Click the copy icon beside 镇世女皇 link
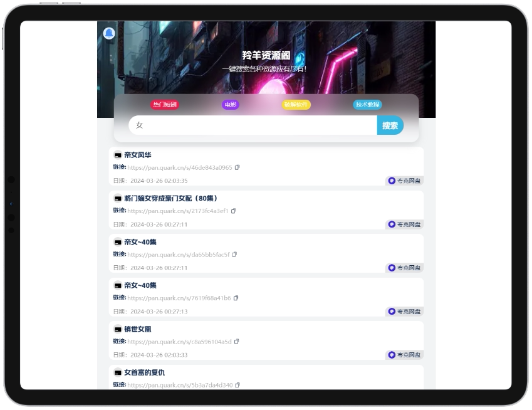The image size is (532, 410). click(x=236, y=341)
